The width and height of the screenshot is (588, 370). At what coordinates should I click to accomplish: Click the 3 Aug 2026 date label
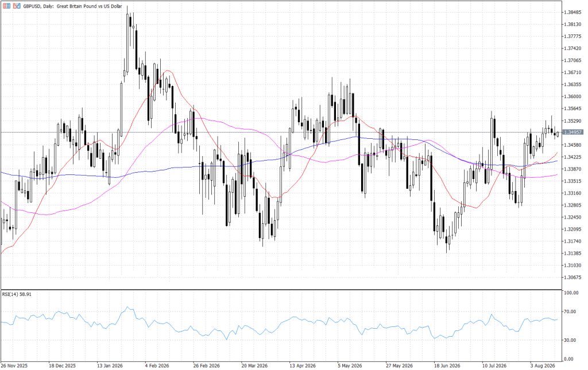(x=542, y=365)
